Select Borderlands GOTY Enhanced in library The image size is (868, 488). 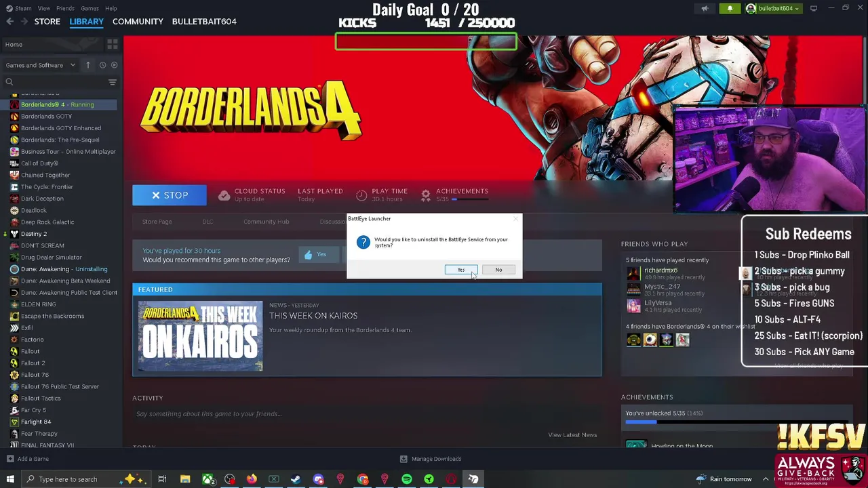(61, 128)
